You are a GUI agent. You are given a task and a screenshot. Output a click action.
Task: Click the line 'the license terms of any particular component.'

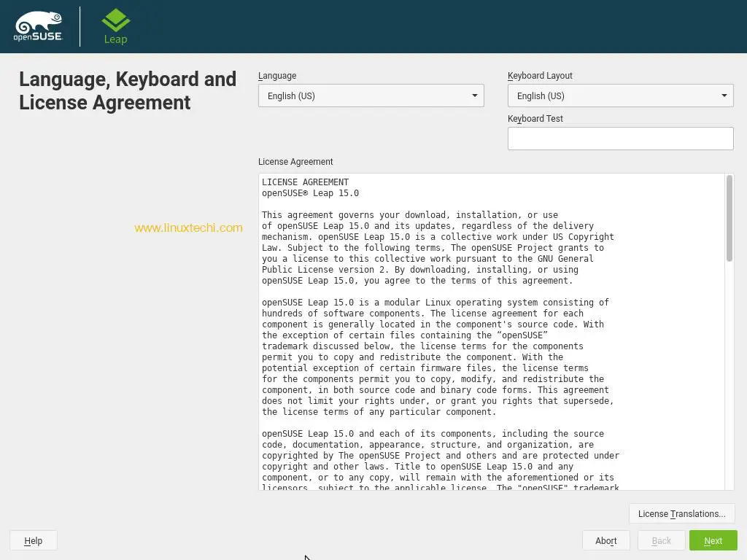pos(379,412)
